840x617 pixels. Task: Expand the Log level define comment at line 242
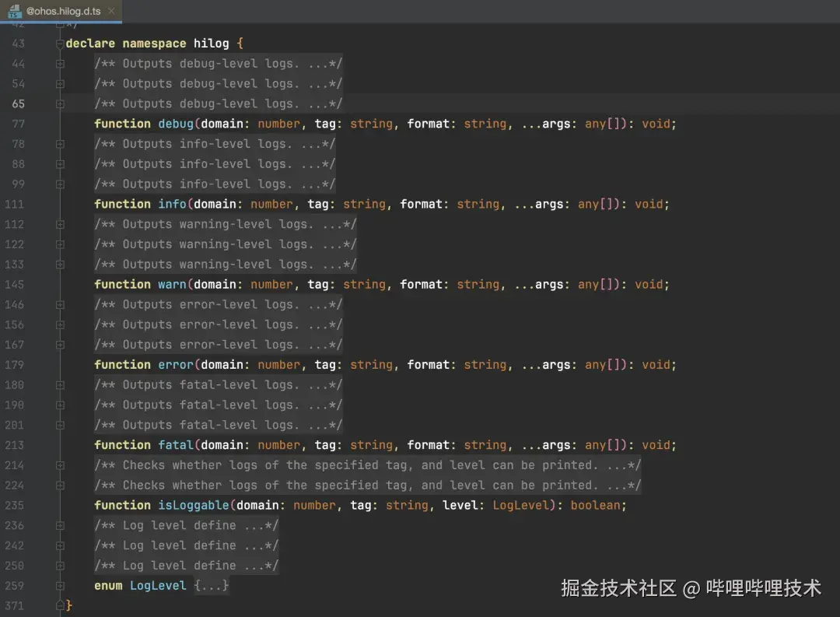click(x=60, y=545)
